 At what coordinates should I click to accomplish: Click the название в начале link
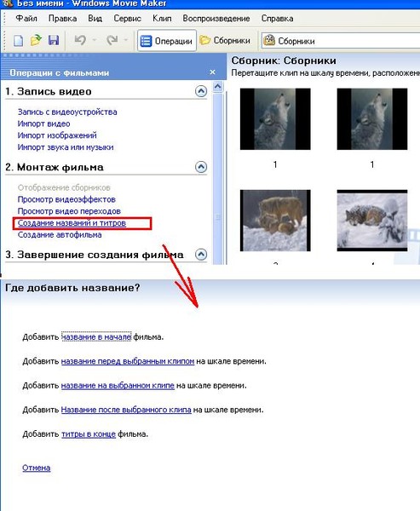click(x=96, y=336)
